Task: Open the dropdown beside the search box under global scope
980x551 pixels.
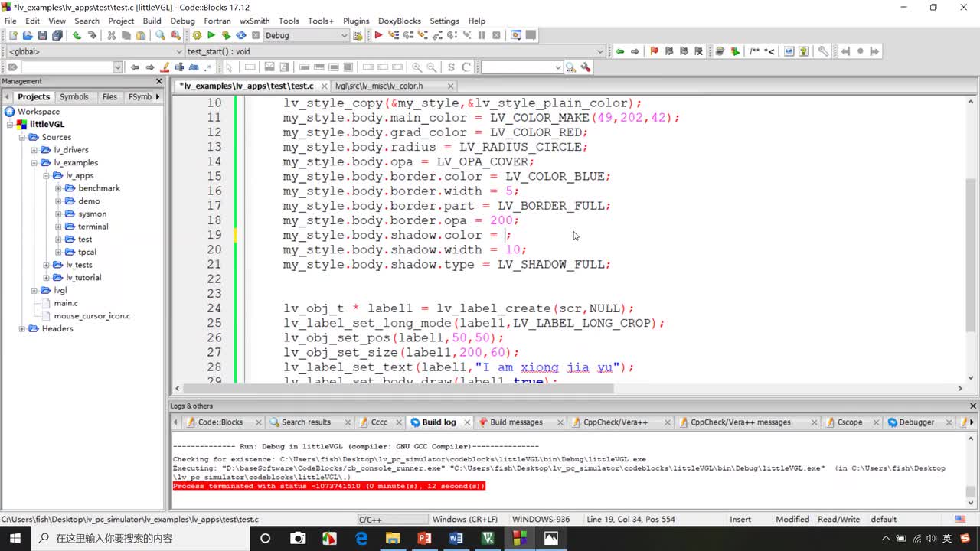Action: click(117, 67)
